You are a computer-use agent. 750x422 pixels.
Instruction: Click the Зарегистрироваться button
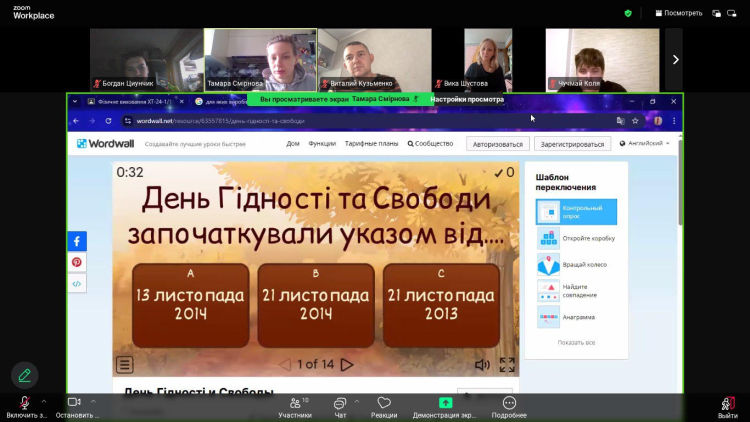pyautogui.click(x=573, y=143)
